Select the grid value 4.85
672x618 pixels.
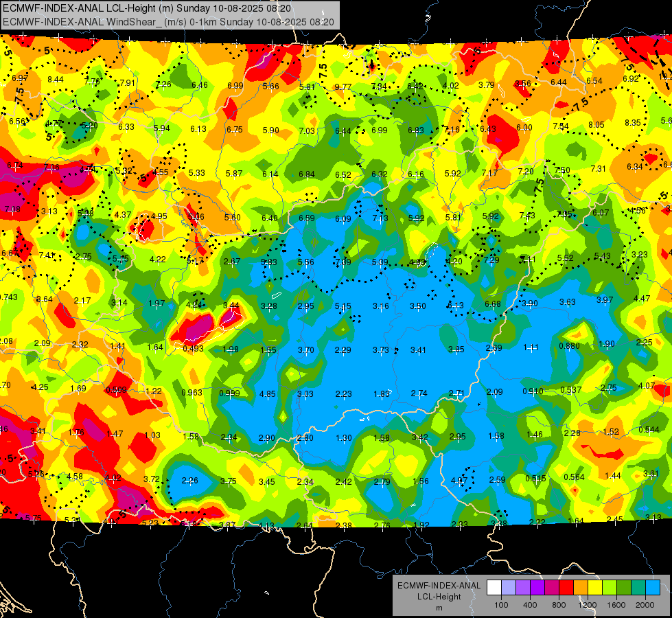point(268,393)
